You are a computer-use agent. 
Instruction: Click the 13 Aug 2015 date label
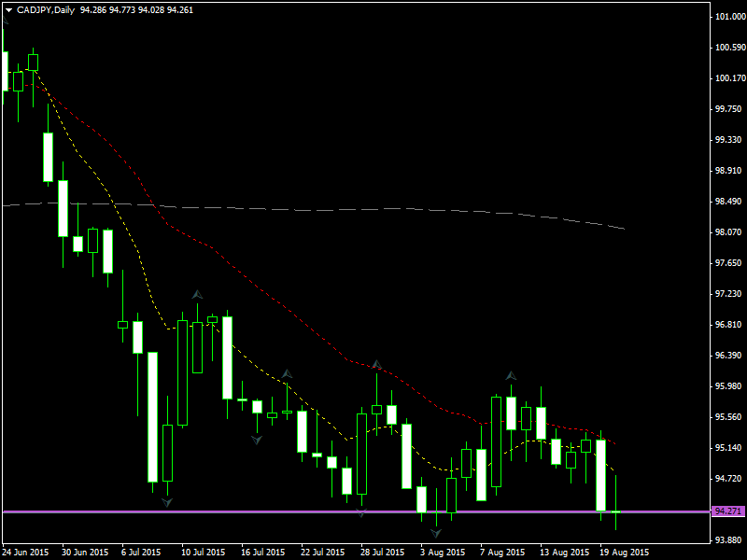click(565, 553)
